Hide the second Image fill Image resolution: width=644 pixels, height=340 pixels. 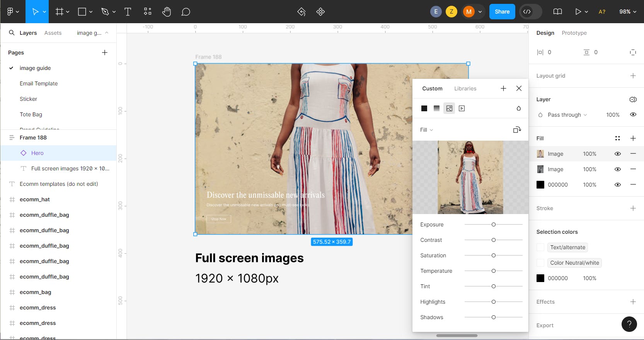click(x=618, y=169)
